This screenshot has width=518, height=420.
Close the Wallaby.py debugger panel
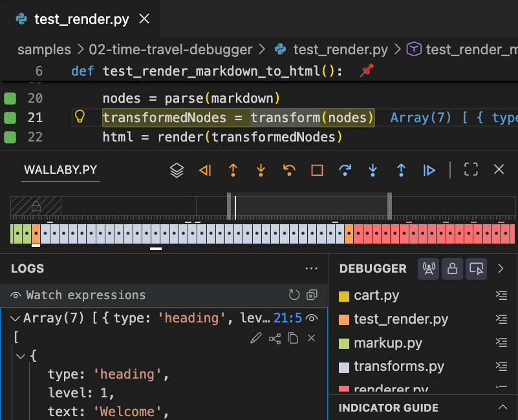[499, 169]
